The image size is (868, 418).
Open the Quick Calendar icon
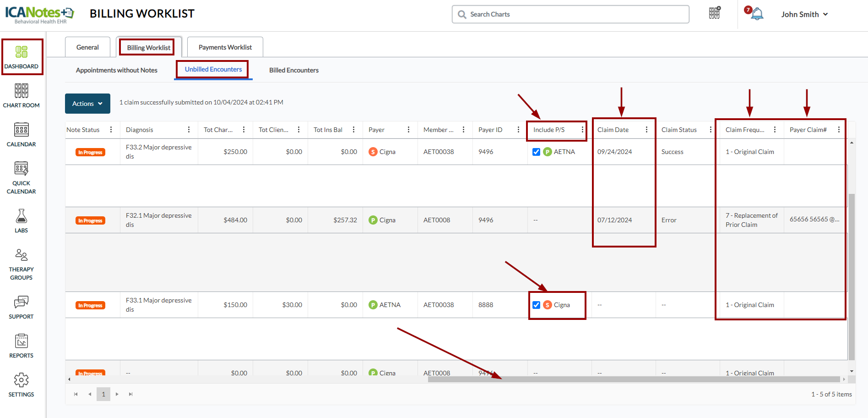[21, 177]
